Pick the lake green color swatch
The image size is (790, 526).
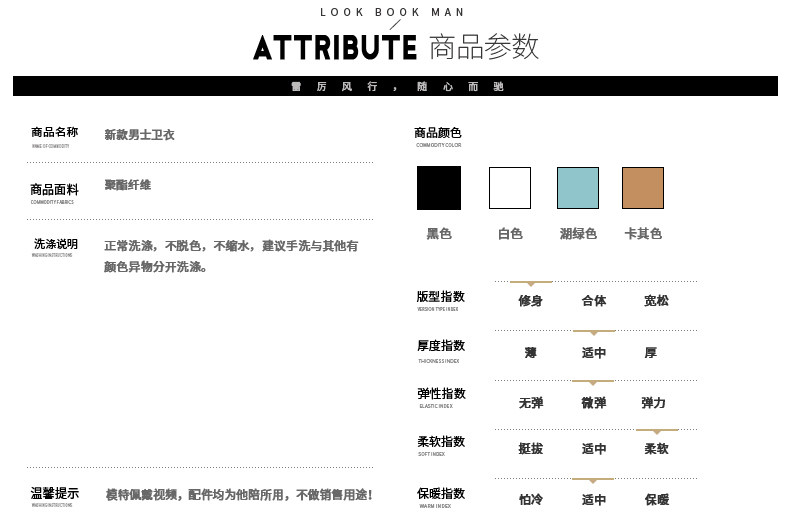(x=578, y=188)
